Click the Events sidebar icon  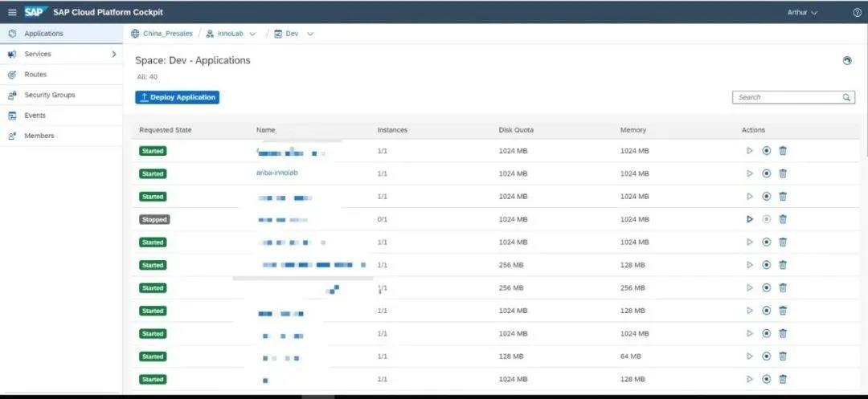coord(12,116)
